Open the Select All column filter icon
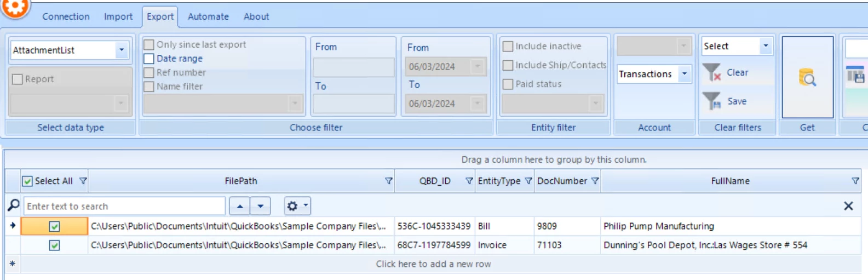This screenshot has height=280, width=868. (x=83, y=181)
